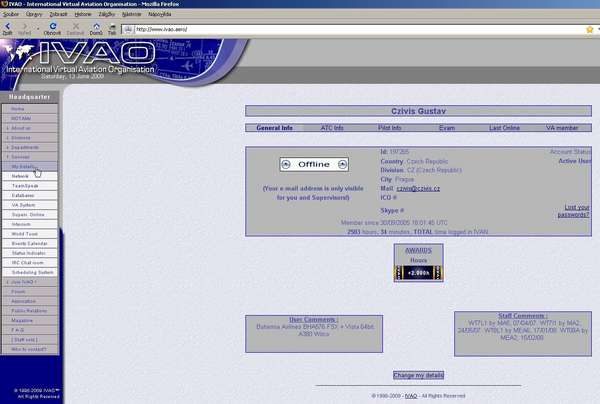Select Databases in the Services submenu
This screenshot has width=600, height=404.
(x=30, y=195)
